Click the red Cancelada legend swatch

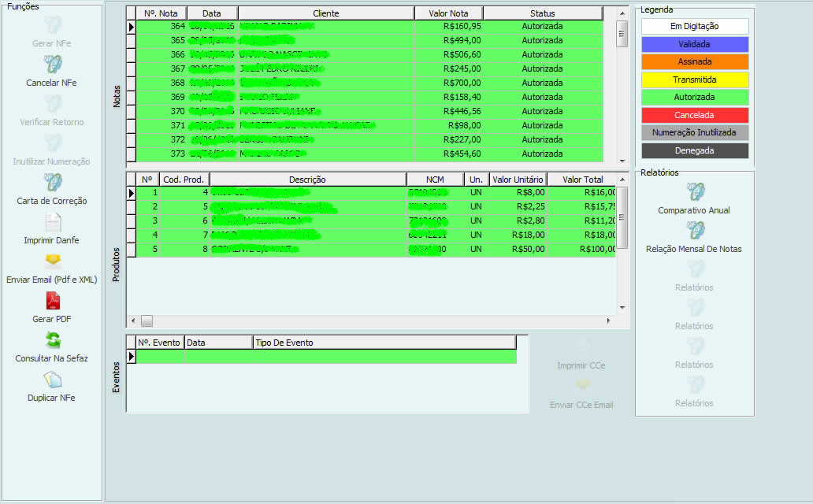point(694,115)
